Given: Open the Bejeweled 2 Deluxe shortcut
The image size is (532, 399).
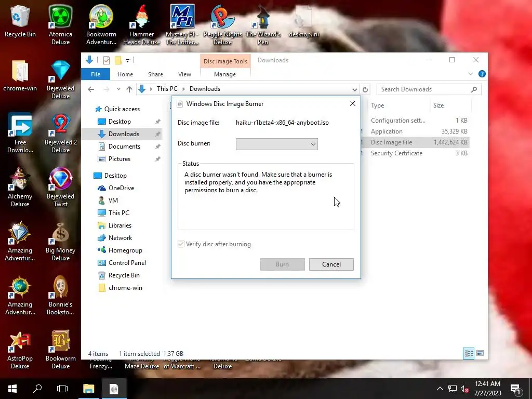Looking at the screenshot, I should pos(60,133).
